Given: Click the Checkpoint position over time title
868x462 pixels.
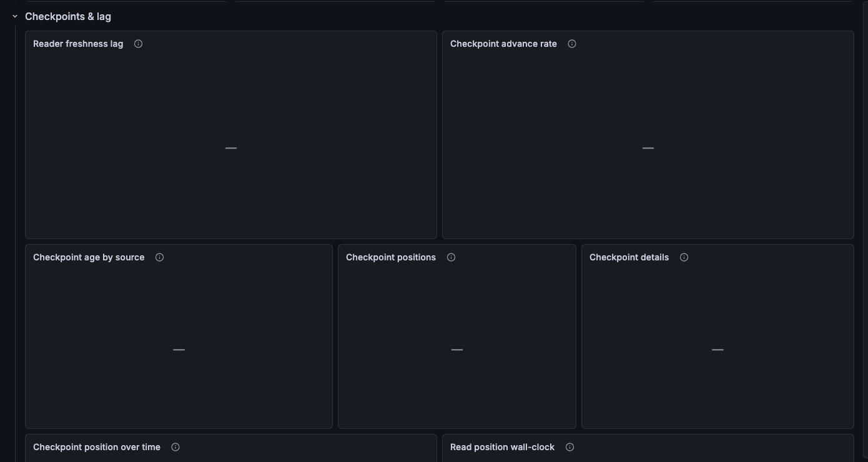Looking at the screenshot, I should [97, 447].
